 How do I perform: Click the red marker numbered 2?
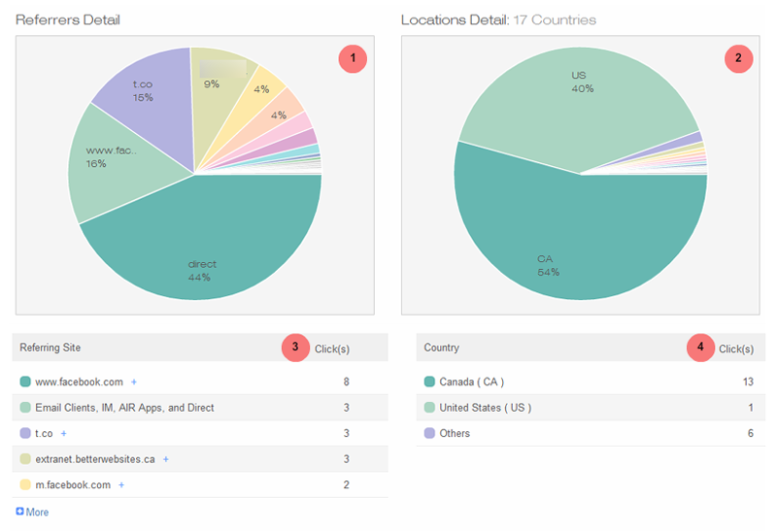[x=738, y=58]
